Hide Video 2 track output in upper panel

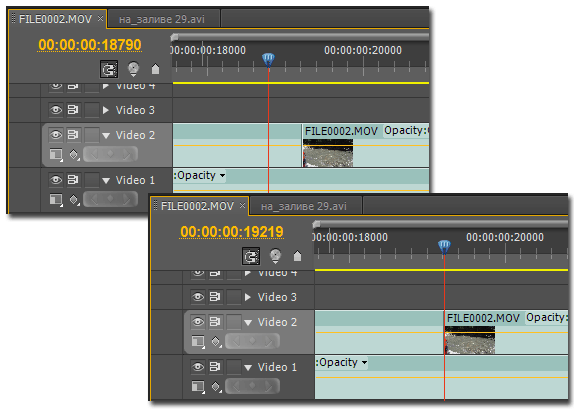coord(56,135)
